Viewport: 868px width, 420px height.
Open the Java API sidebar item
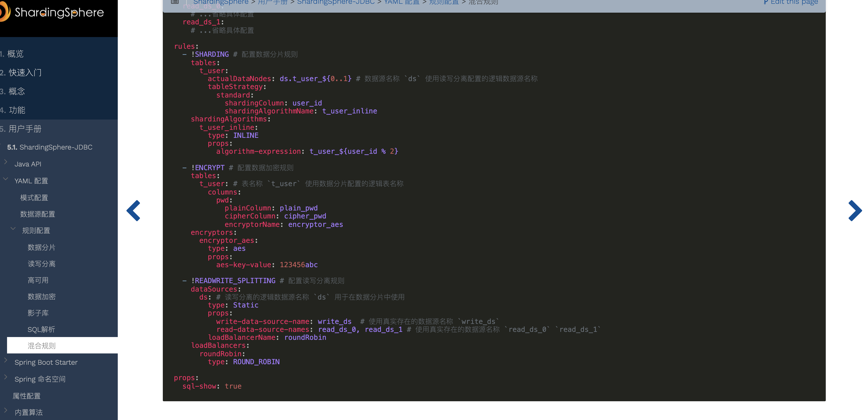(28, 164)
